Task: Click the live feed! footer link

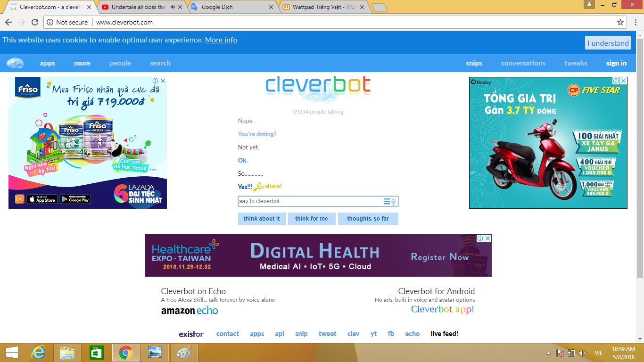Action: (444, 334)
